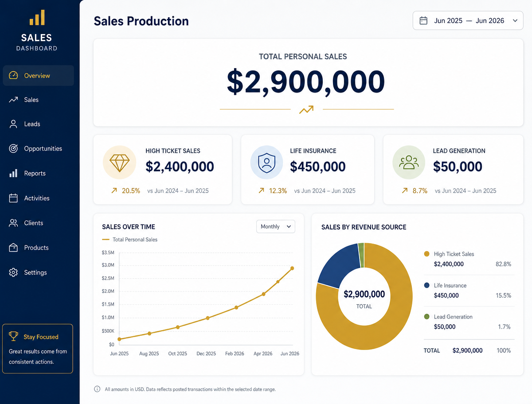Image resolution: width=532 pixels, height=404 pixels.
Task: Click the Jun 2025 data point on line chart
Action: [119, 339]
